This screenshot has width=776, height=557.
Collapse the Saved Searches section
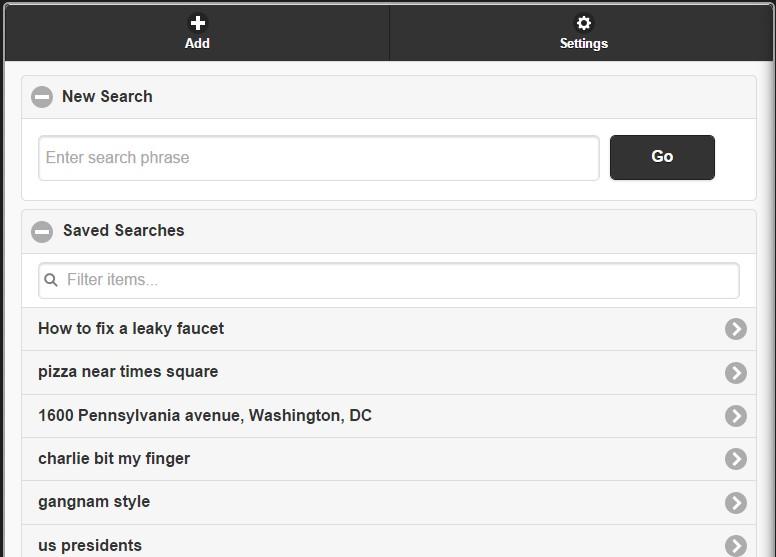[x=42, y=231]
